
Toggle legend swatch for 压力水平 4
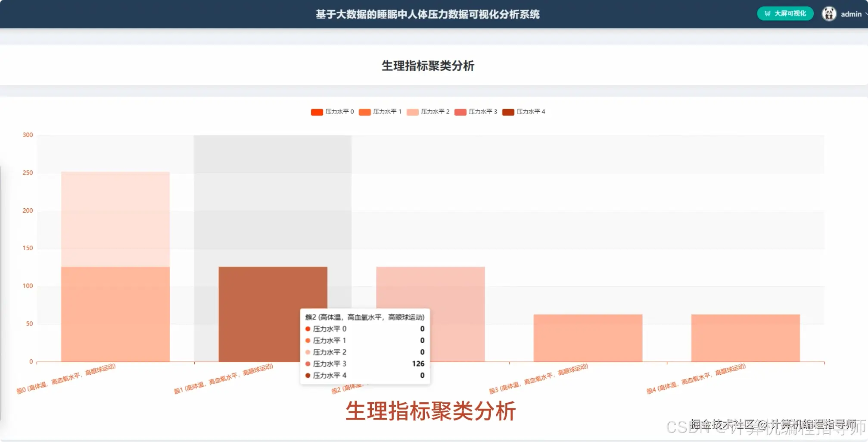tap(508, 112)
